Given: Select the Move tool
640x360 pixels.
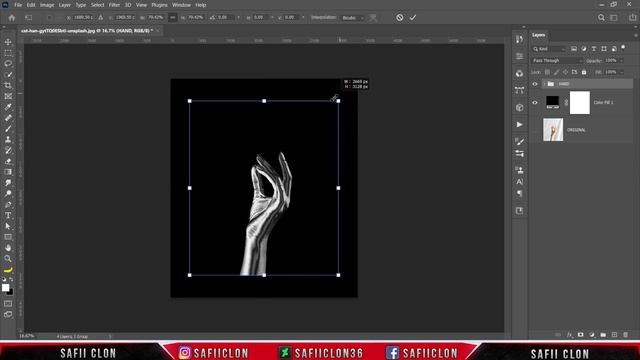Looking at the screenshot, I should point(8,42).
